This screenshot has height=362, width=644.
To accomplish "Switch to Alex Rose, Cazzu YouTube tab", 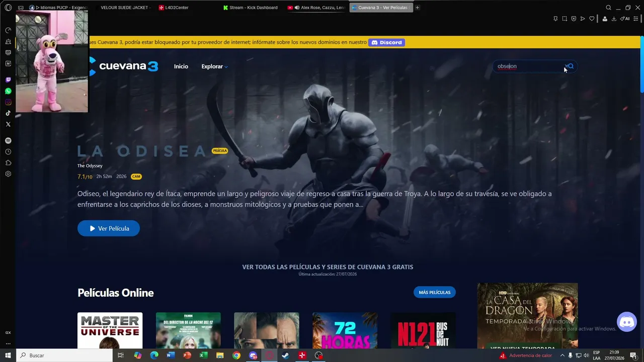I will pos(317,8).
